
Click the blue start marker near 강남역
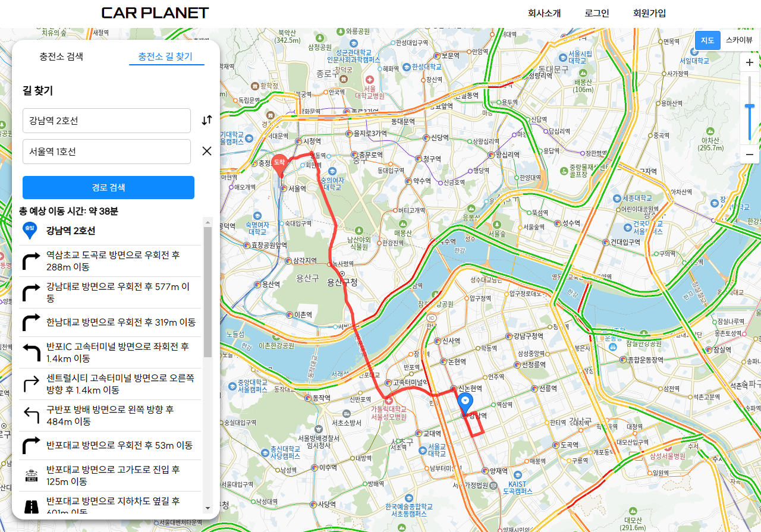pos(466,404)
